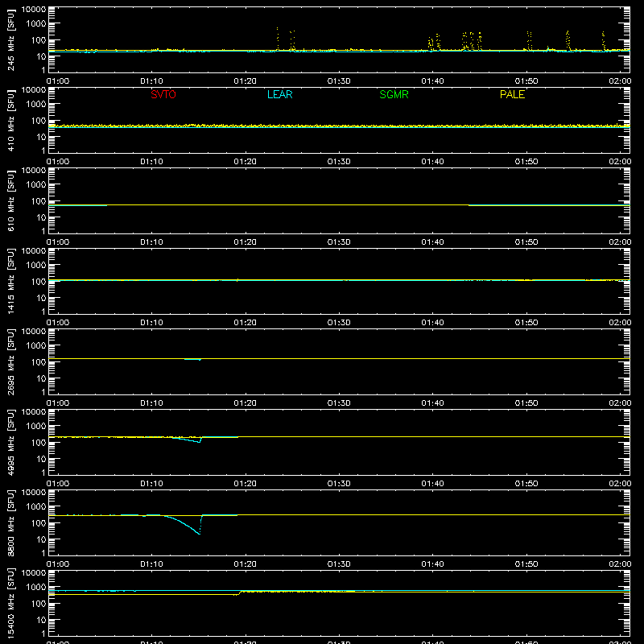Select the 245 MHz [SFU] axis title
The width and height of the screenshot is (644, 644).
pos(10,39)
